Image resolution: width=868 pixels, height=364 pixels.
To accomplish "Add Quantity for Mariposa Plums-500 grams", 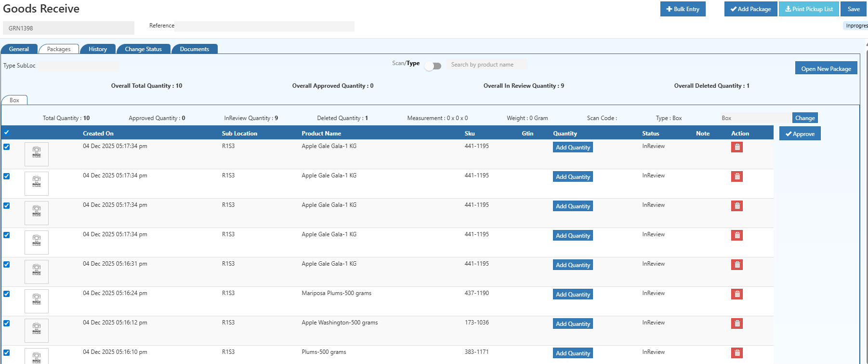I will (x=573, y=295).
